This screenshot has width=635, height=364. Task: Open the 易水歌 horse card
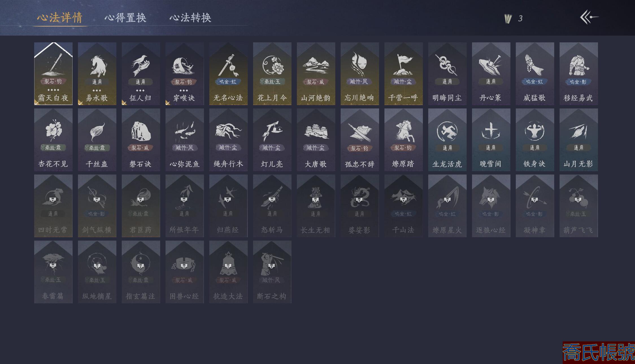tap(97, 74)
